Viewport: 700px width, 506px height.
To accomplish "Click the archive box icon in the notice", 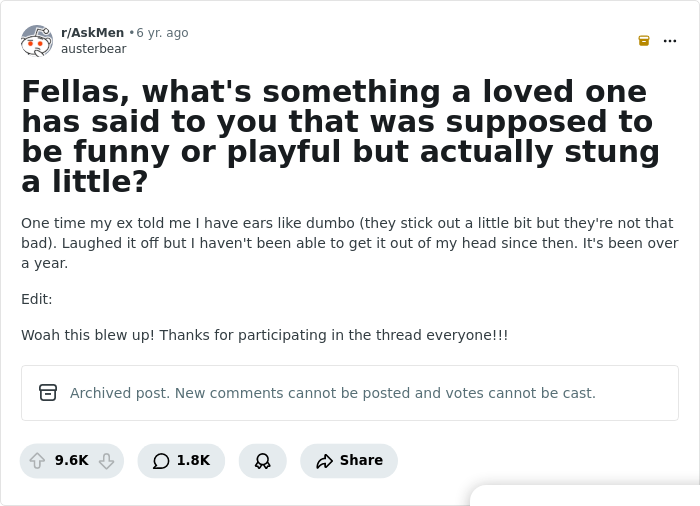I will 48,393.
